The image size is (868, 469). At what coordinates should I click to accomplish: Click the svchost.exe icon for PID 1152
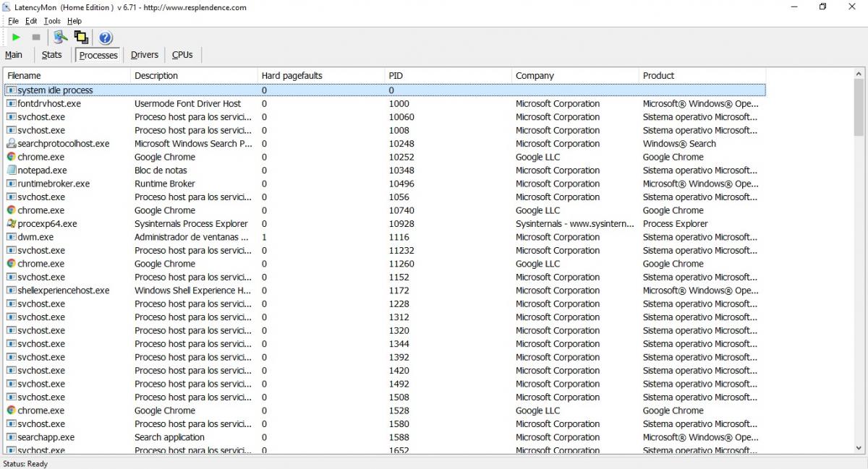coord(12,277)
